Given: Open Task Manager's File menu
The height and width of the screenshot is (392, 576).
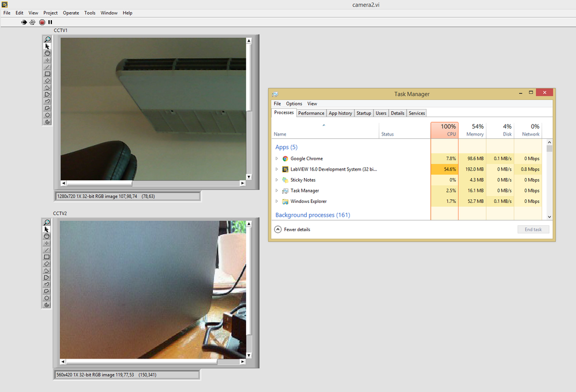Looking at the screenshot, I should pos(277,104).
